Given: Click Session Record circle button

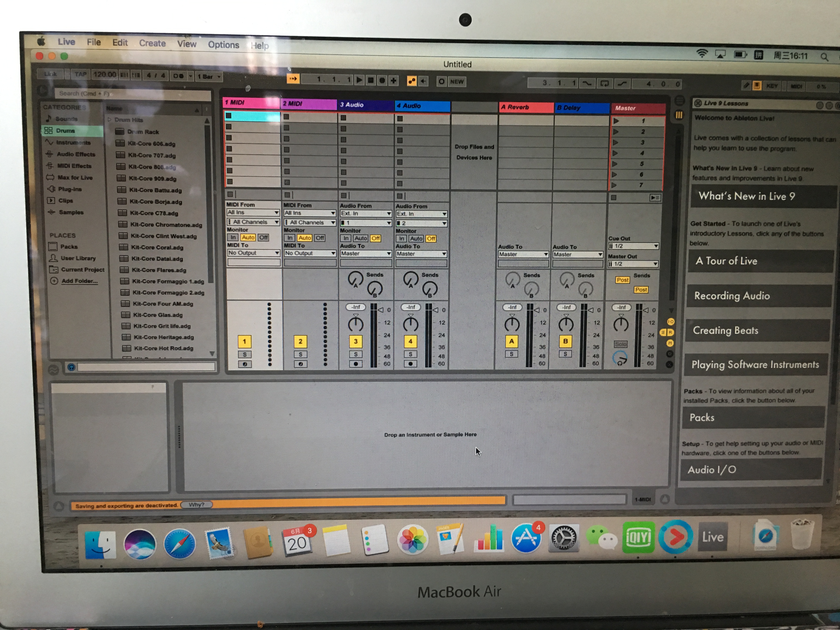Looking at the screenshot, I should (441, 81).
